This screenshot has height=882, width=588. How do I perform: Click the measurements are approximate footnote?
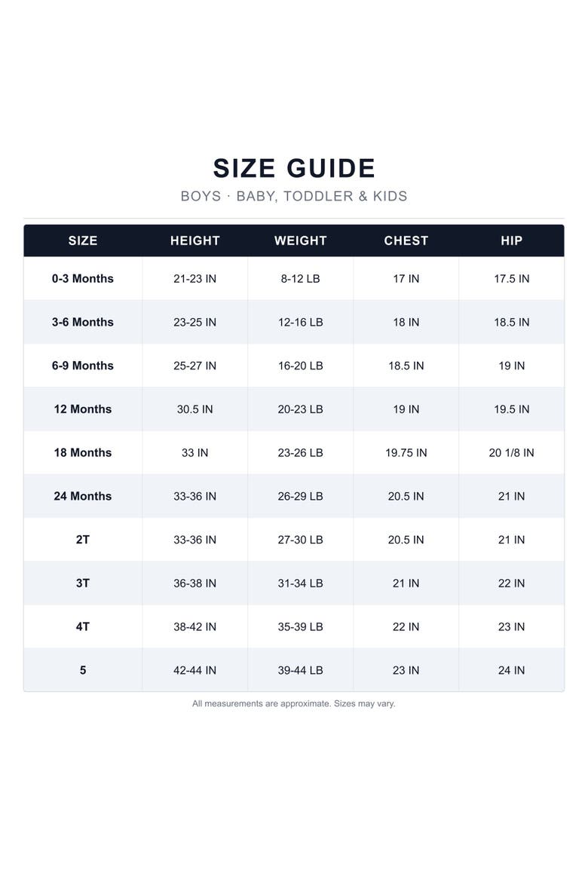pyautogui.click(x=294, y=703)
